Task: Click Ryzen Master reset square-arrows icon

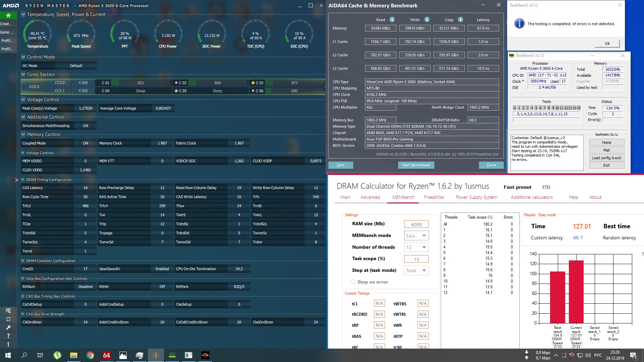Action: [8, 319]
